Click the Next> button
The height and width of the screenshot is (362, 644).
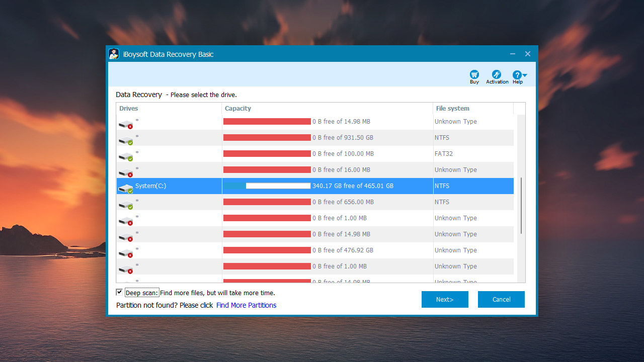tap(445, 299)
